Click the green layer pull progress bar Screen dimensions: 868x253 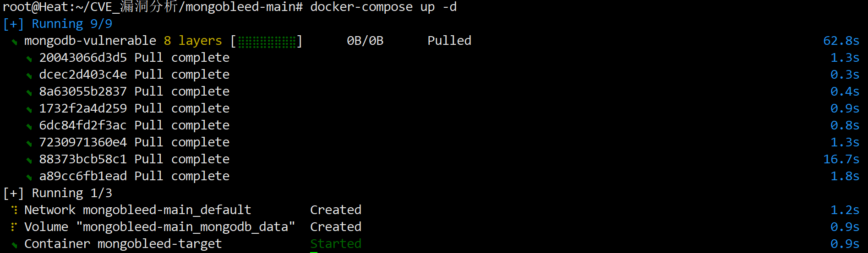pos(267,42)
